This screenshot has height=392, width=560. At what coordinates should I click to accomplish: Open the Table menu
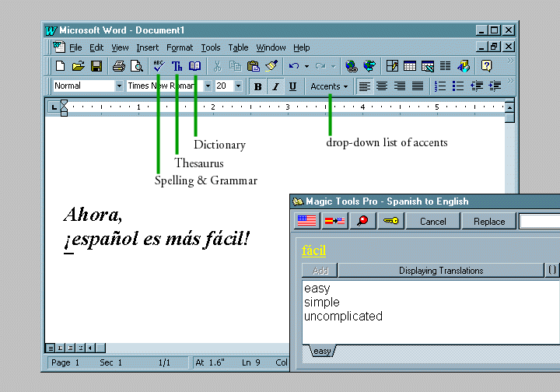[238, 47]
